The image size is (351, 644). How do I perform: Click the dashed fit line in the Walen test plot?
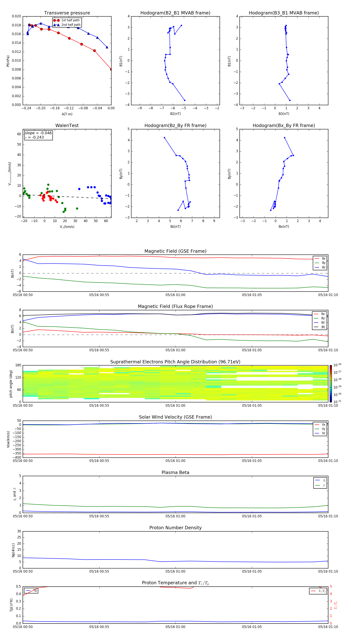[67, 197]
